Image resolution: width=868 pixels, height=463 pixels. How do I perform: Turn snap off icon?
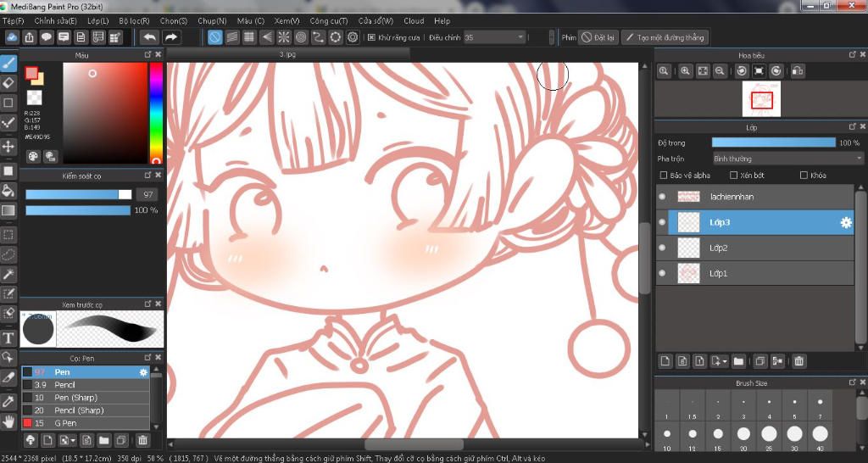click(215, 37)
